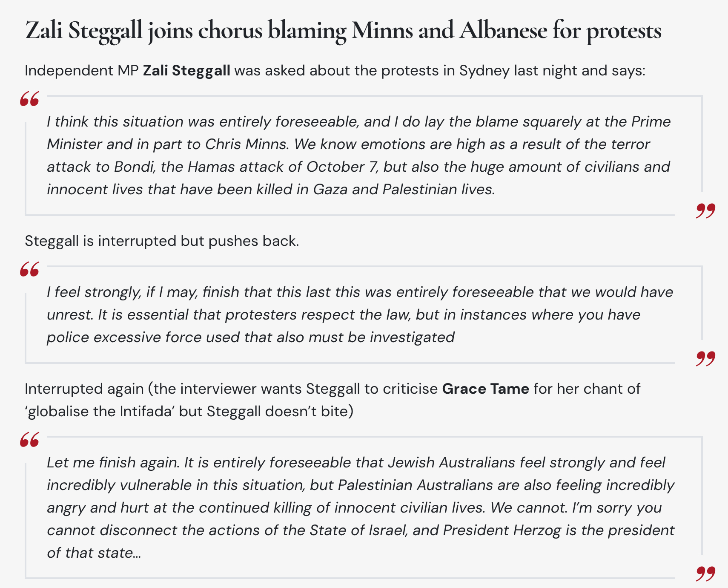Click the bold Zali Steggall name
Screen dimensions: 728x588
(x=186, y=70)
